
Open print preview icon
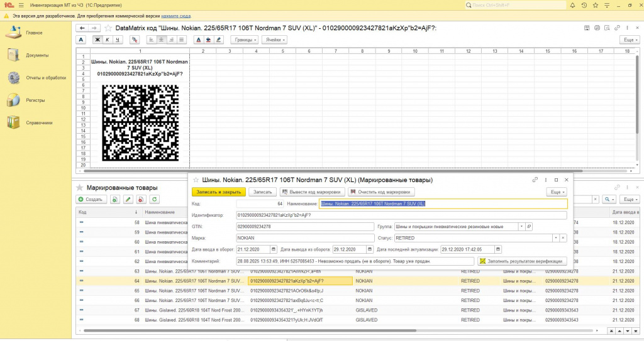tap(607, 28)
